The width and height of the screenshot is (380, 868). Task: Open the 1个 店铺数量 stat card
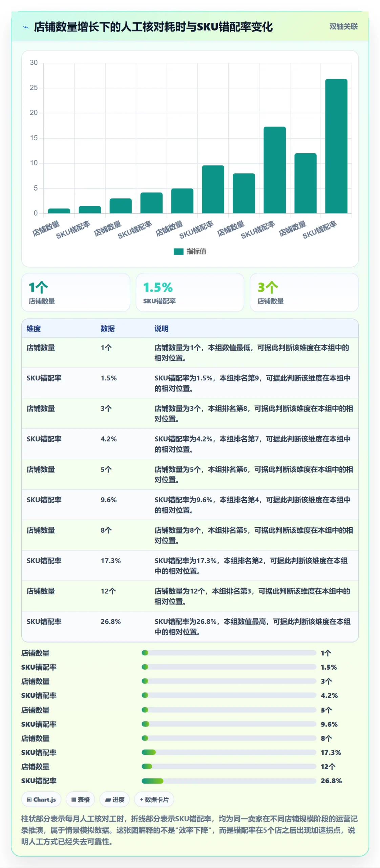click(76, 292)
